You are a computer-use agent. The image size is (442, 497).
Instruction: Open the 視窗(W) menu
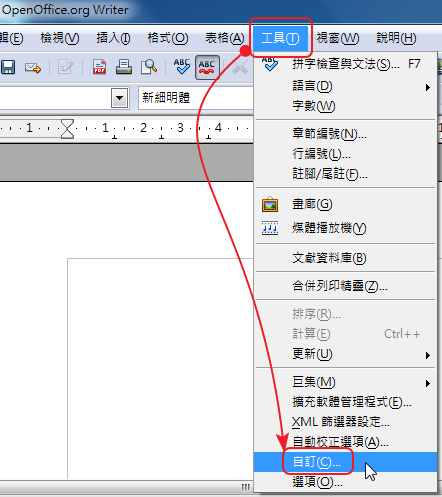(x=338, y=38)
